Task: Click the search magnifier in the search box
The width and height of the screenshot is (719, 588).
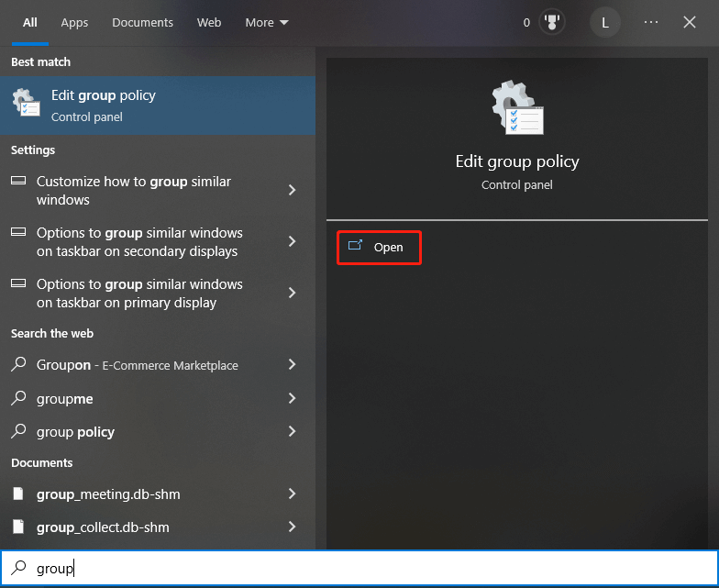Action: coord(18,568)
